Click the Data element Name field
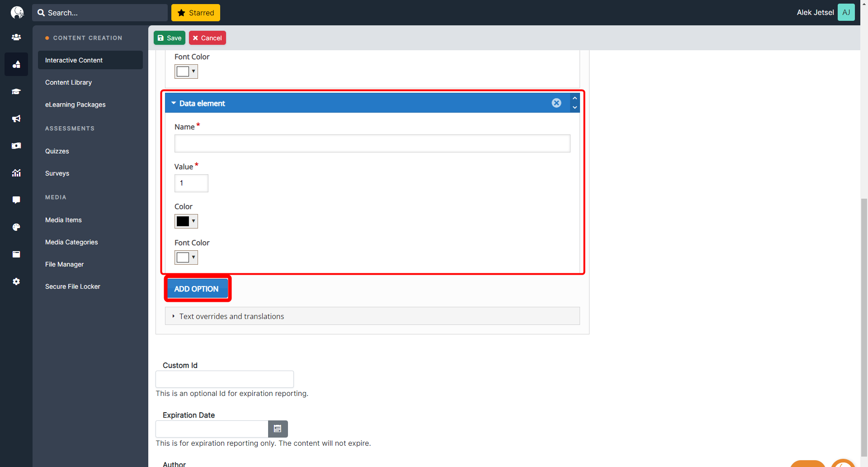This screenshot has height=467, width=868. tap(373, 143)
